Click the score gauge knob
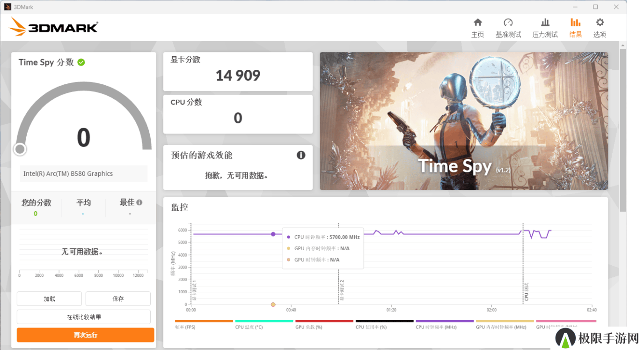Image resolution: width=644 pixels, height=350 pixels. click(x=20, y=149)
